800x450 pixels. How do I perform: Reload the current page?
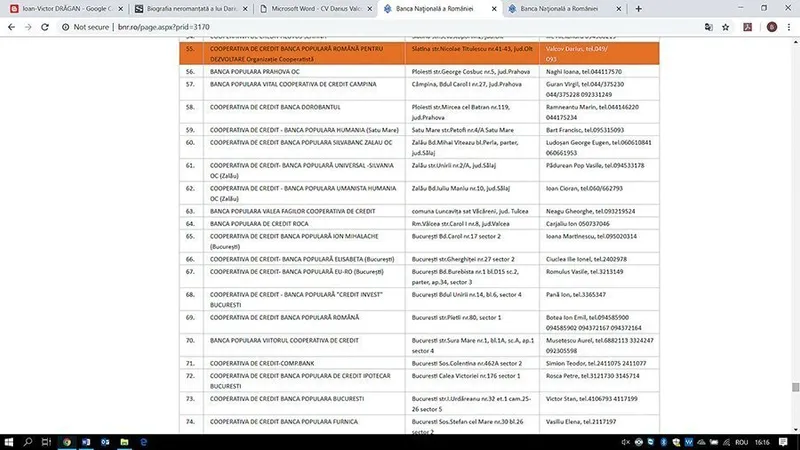[x=45, y=27]
